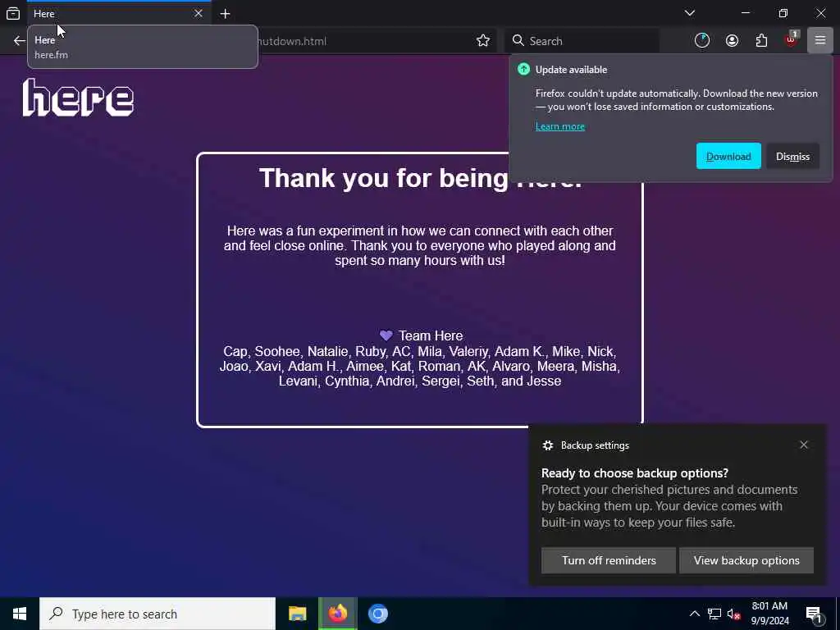Image resolution: width=840 pixels, height=630 pixels.
Task: Close the Here tab
Action: point(199,13)
